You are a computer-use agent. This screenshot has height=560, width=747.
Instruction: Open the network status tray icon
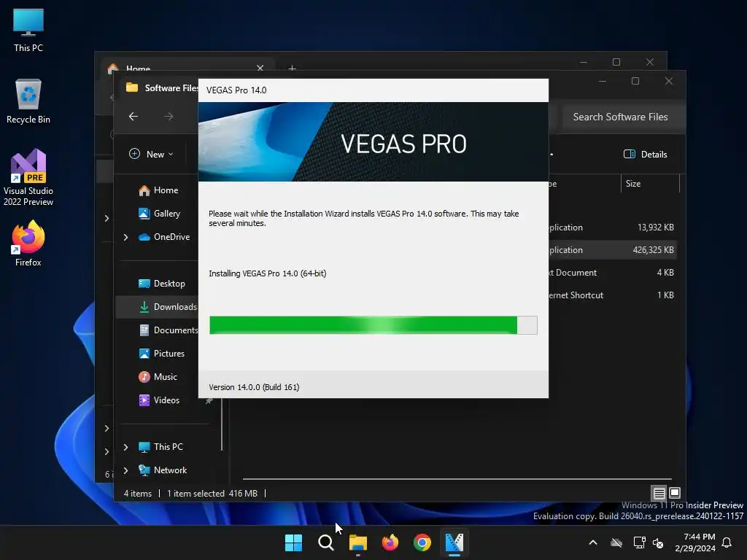pos(639,542)
